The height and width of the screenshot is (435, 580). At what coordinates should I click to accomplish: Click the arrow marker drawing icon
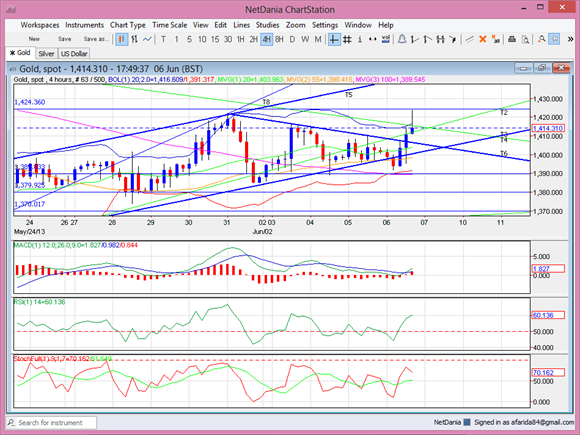(453, 39)
